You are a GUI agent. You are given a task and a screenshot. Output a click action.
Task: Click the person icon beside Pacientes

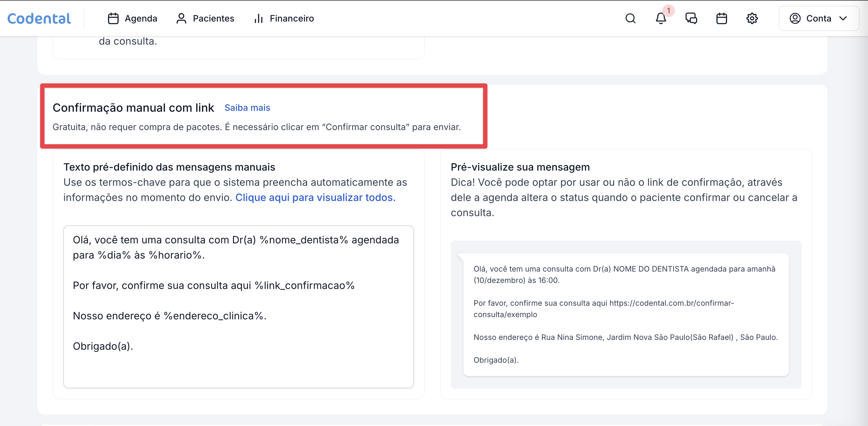point(181,18)
